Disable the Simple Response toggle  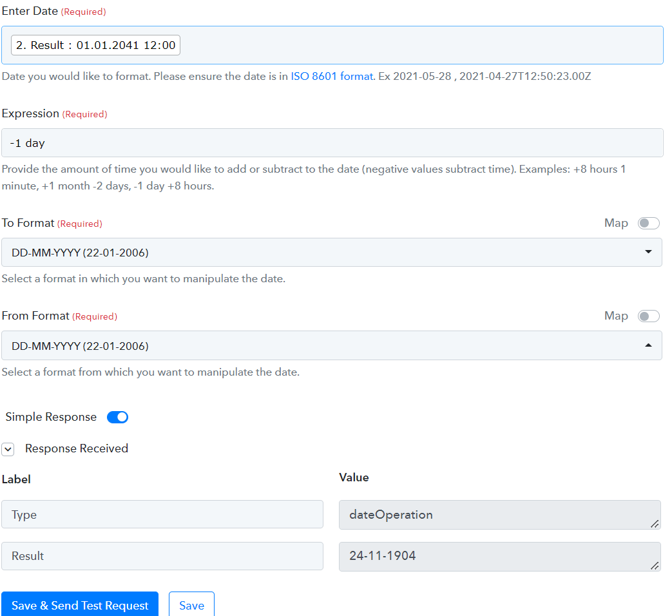click(117, 417)
